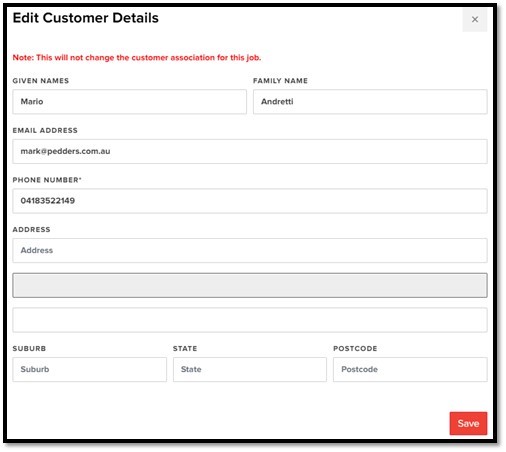Click the red customer association note

click(x=137, y=58)
